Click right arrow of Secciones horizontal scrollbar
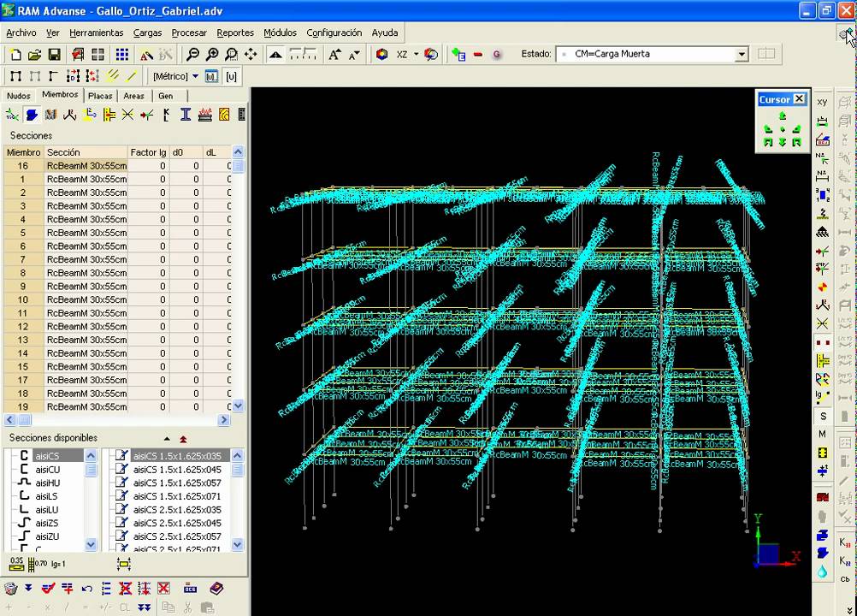This screenshot has height=616, width=857. coord(223,420)
